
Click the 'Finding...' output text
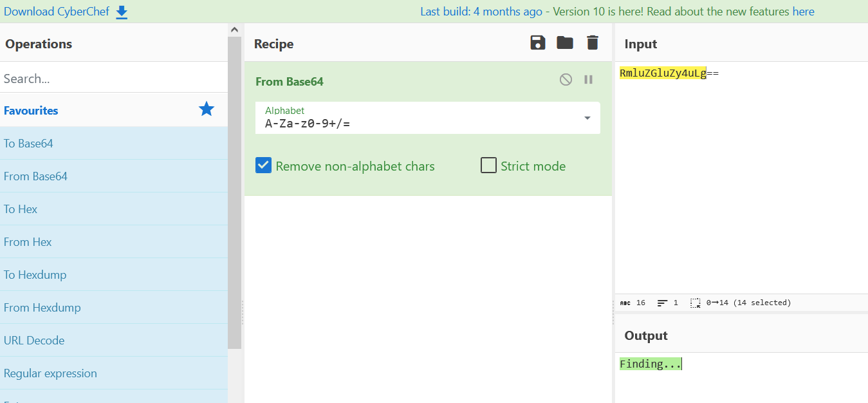(650, 364)
